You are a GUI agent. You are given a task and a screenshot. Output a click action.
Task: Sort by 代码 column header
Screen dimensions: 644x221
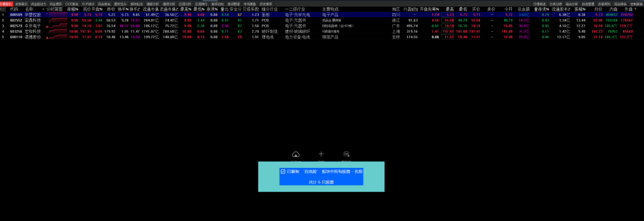tap(14, 8)
